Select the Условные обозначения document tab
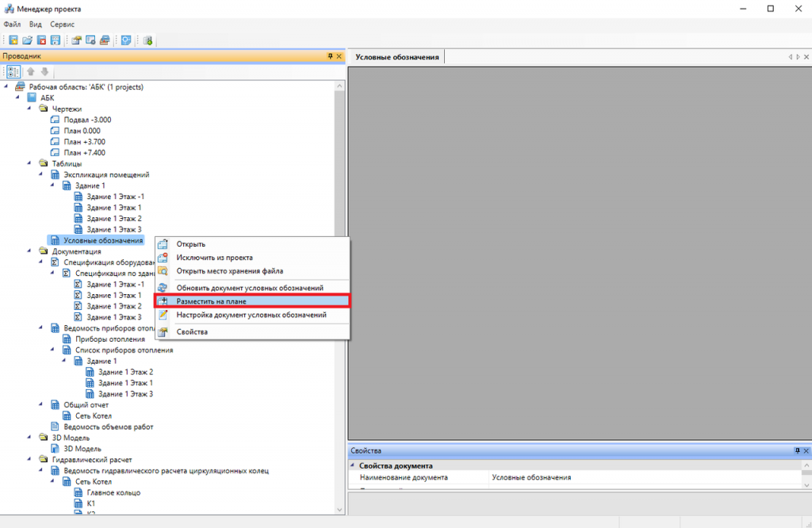Image resolution: width=812 pixels, height=528 pixels. coord(397,57)
